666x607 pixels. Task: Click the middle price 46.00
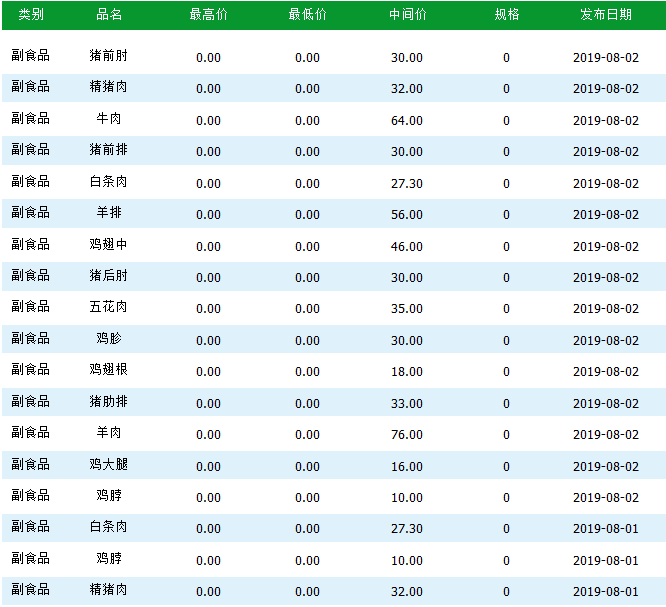click(406, 247)
